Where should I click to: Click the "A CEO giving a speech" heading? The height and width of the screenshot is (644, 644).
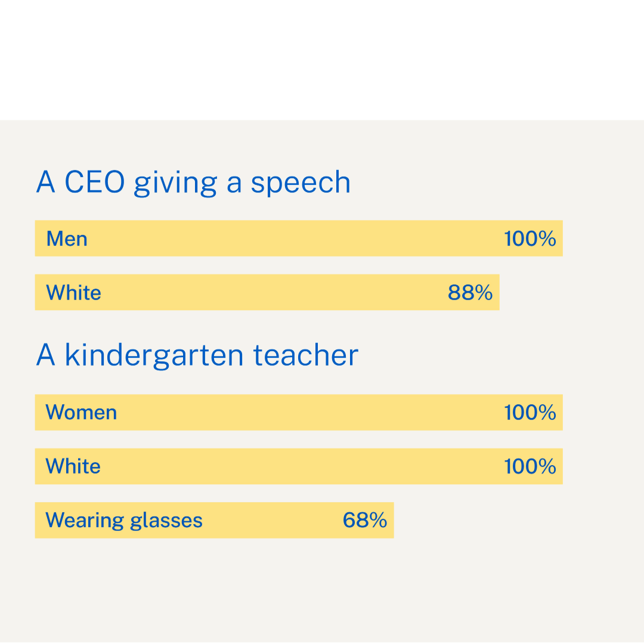(193, 182)
